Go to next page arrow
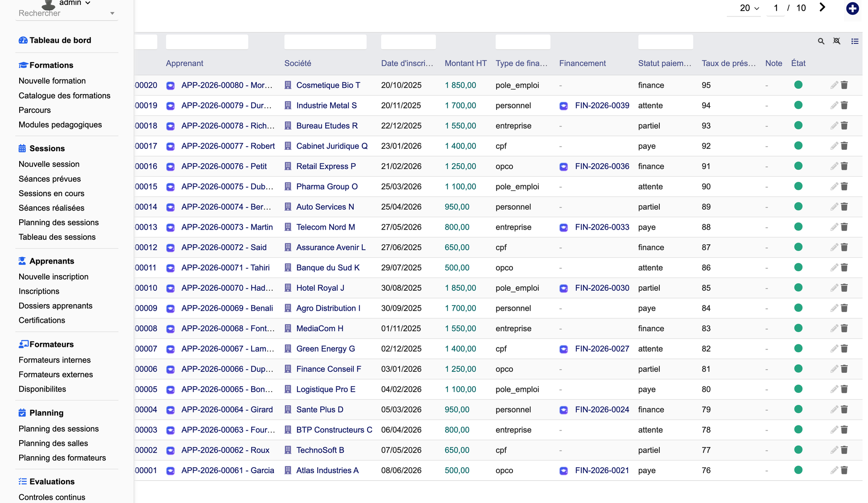 point(822,8)
